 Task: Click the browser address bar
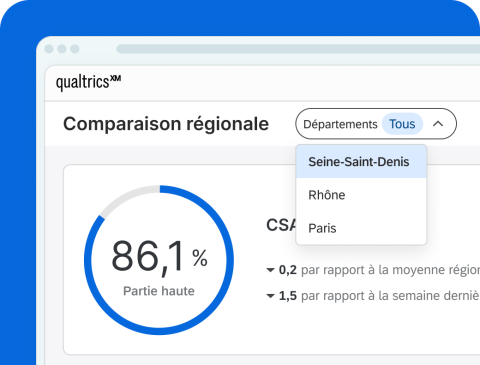pos(298,49)
